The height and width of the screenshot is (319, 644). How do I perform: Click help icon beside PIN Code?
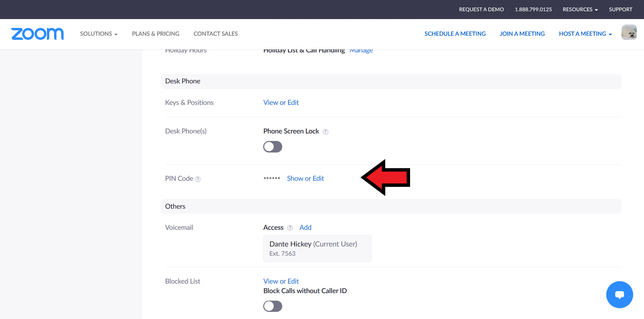pos(198,179)
